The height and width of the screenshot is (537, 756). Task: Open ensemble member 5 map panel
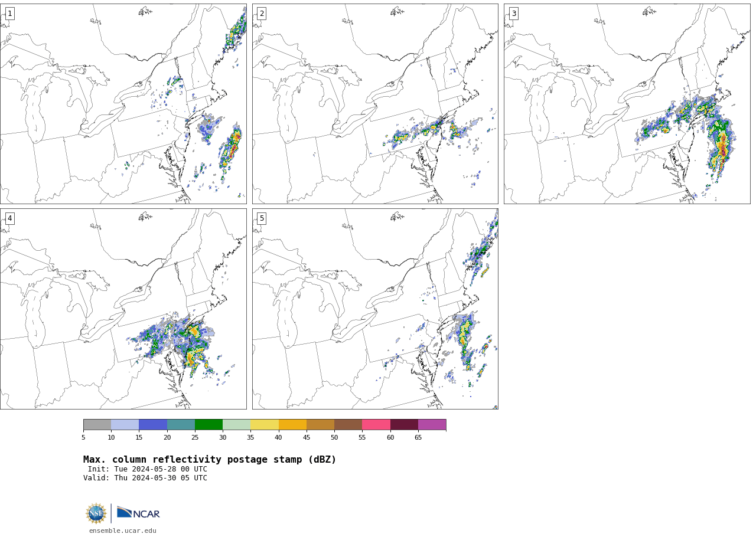pos(375,309)
